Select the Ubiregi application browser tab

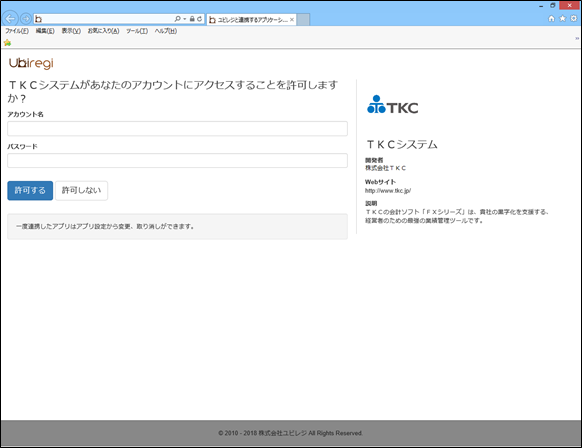tap(251, 20)
